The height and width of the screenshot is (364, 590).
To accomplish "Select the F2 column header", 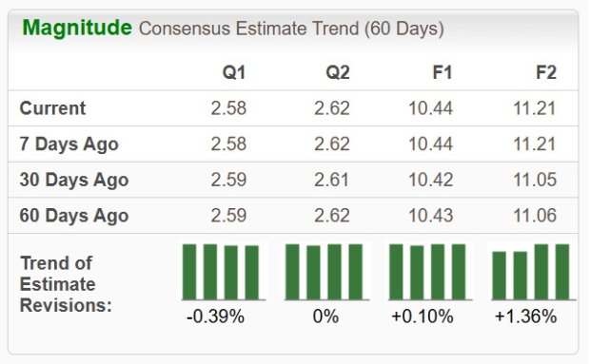I will pyautogui.click(x=546, y=72).
